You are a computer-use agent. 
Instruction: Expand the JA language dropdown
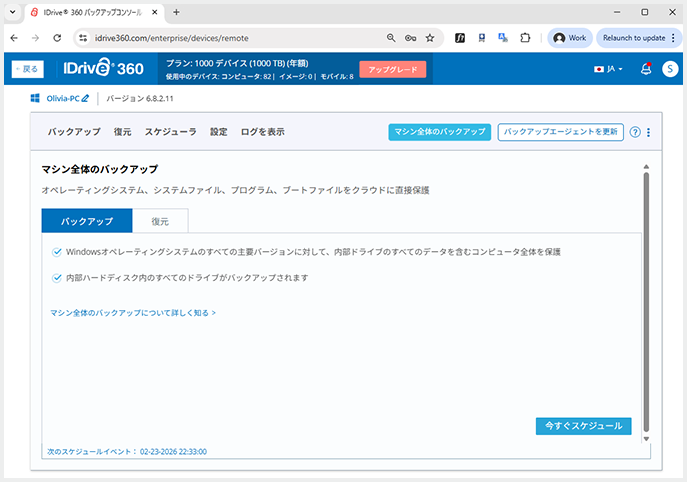tap(608, 69)
